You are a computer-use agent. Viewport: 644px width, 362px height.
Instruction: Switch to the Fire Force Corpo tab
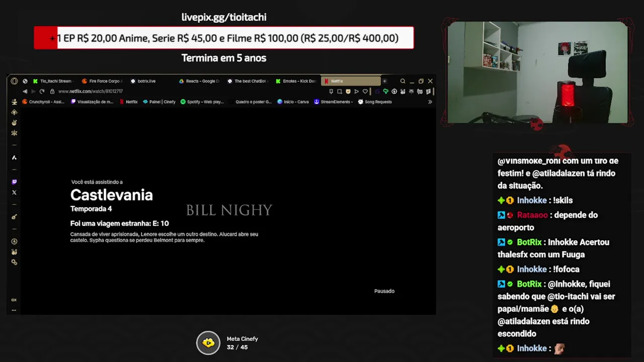tap(102, 81)
